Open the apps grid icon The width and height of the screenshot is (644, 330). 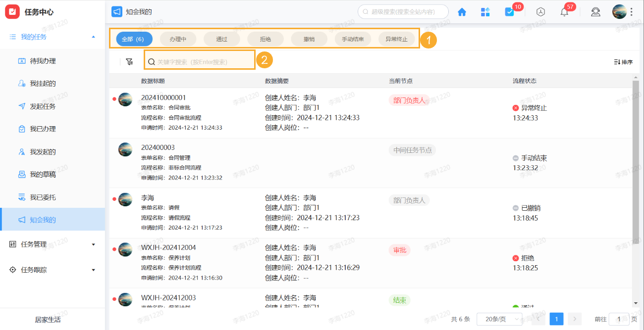coord(485,11)
